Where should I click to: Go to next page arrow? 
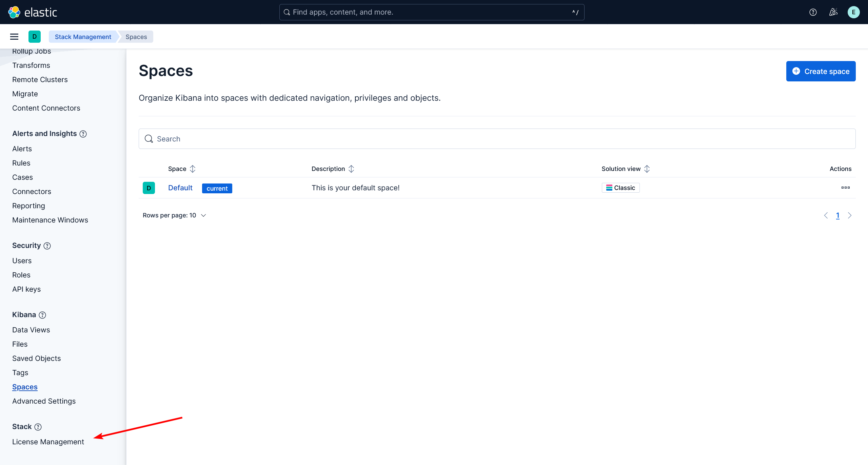850,215
